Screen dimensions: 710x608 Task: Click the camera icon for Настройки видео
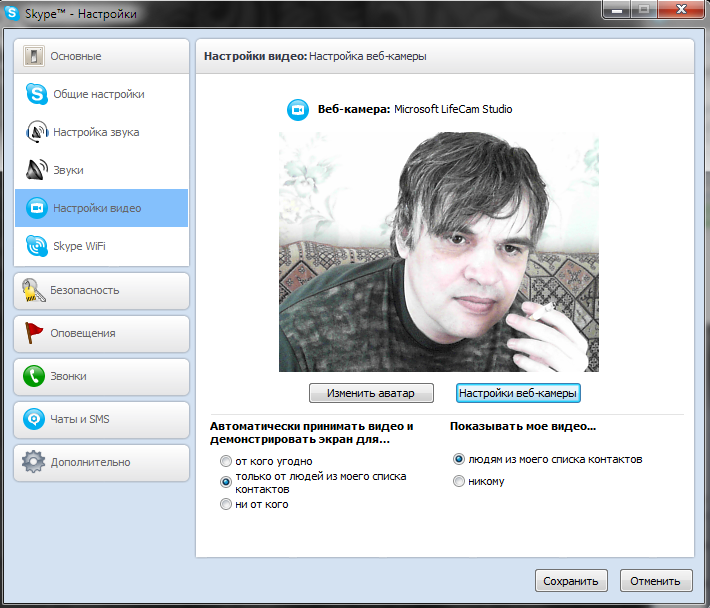tap(37, 208)
